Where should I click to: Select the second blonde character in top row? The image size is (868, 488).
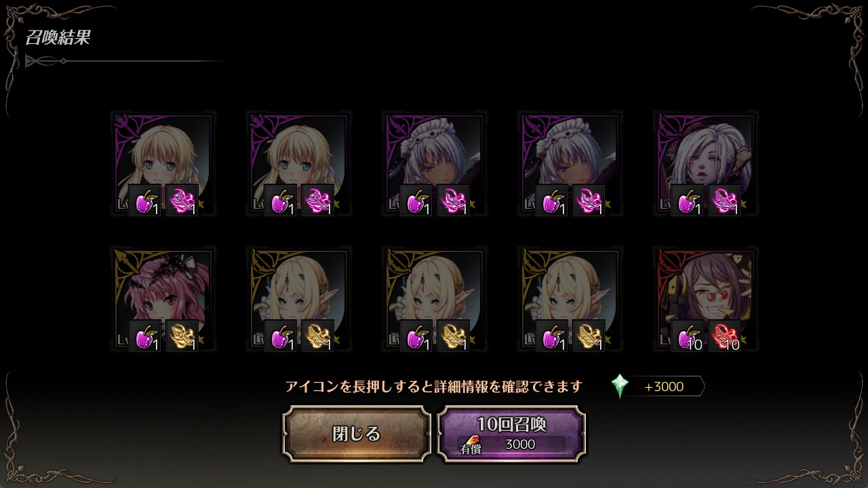tap(298, 163)
